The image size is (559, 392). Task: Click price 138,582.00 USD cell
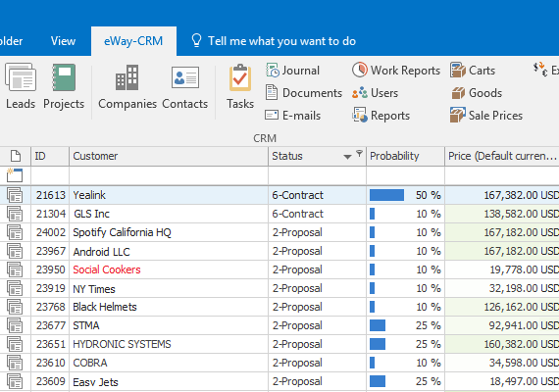tap(502, 214)
